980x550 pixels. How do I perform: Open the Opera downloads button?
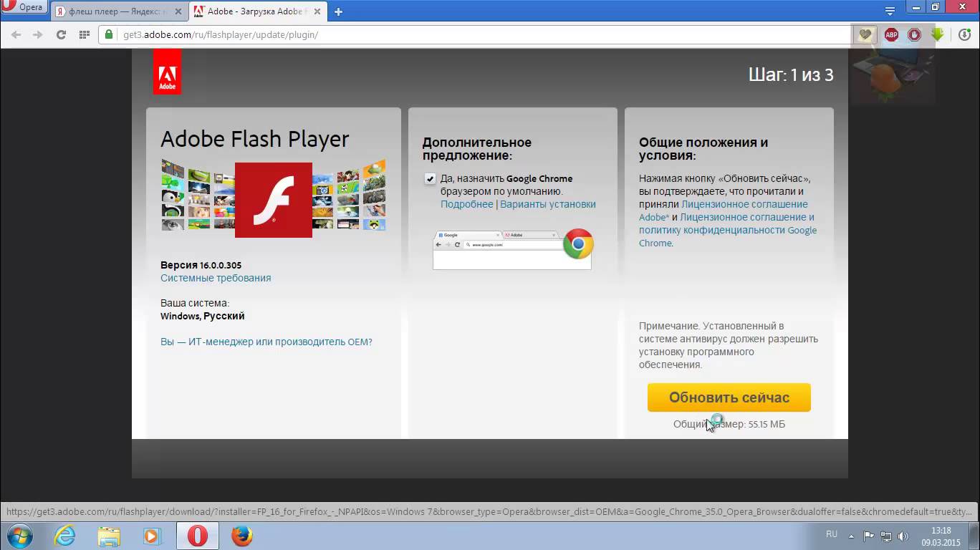pos(964,34)
